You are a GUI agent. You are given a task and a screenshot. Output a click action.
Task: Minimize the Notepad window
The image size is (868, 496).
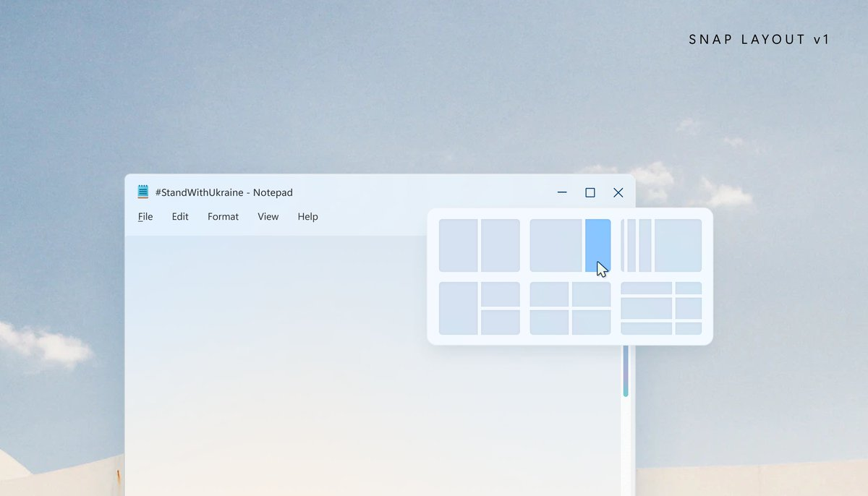[562, 192]
